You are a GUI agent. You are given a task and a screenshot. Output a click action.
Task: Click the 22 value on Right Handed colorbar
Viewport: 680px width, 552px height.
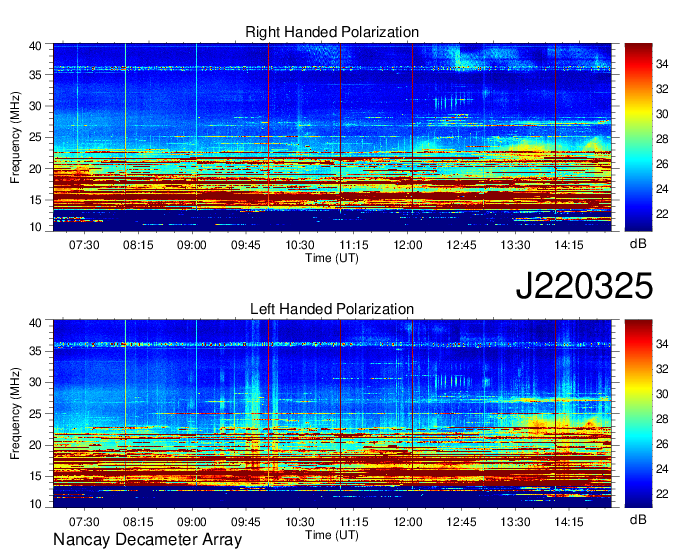tap(662, 214)
